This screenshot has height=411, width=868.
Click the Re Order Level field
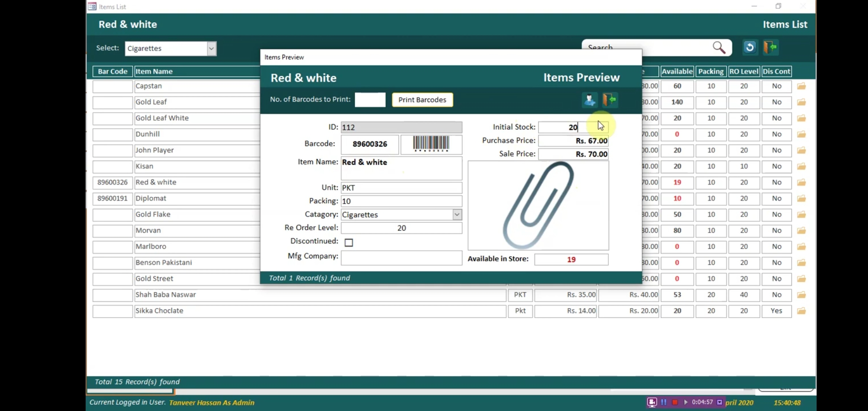[x=402, y=228]
